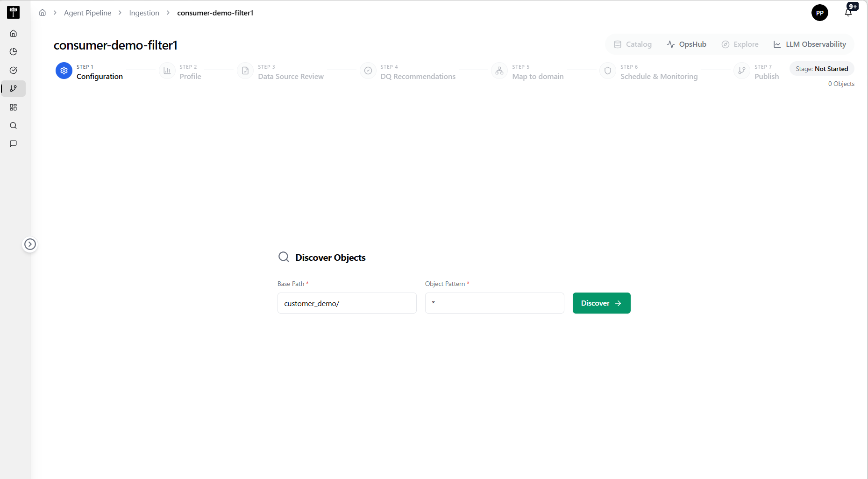
Task: Click the search magnifier sidebar icon
Action: point(14,125)
